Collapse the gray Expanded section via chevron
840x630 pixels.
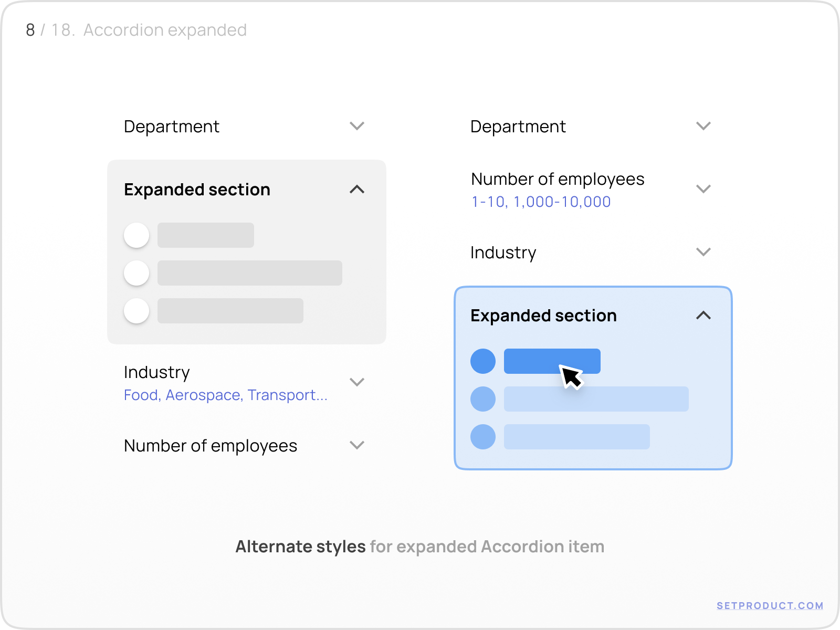point(357,190)
